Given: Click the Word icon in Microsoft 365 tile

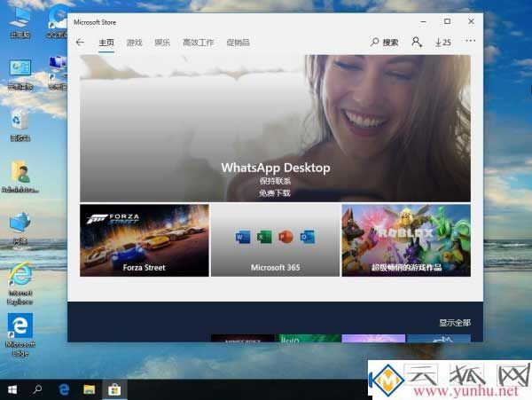Looking at the screenshot, I should pyautogui.click(x=243, y=237).
